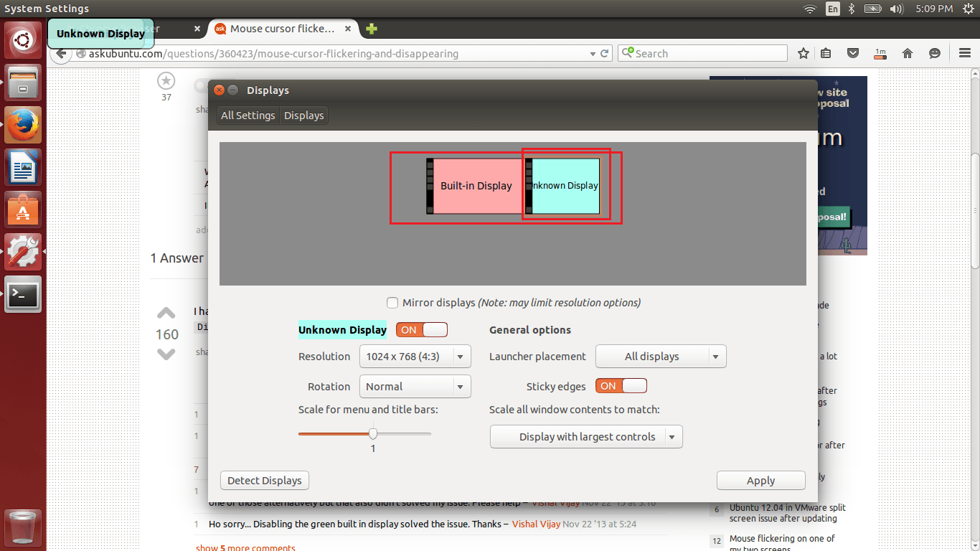The width and height of the screenshot is (980, 551).
Task: Open the Resolution dropdown
Action: pos(415,356)
